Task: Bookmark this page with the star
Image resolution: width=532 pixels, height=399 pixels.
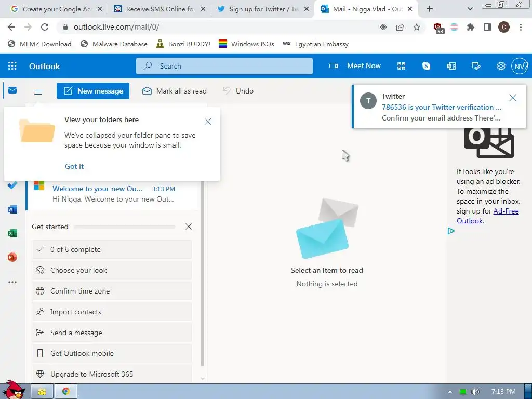Action: click(417, 27)
